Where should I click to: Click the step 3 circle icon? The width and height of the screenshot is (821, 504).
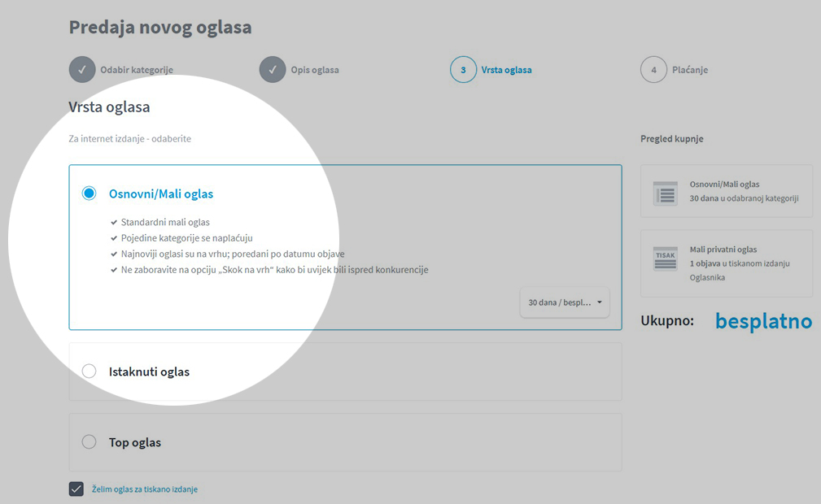tap(463, 70)
